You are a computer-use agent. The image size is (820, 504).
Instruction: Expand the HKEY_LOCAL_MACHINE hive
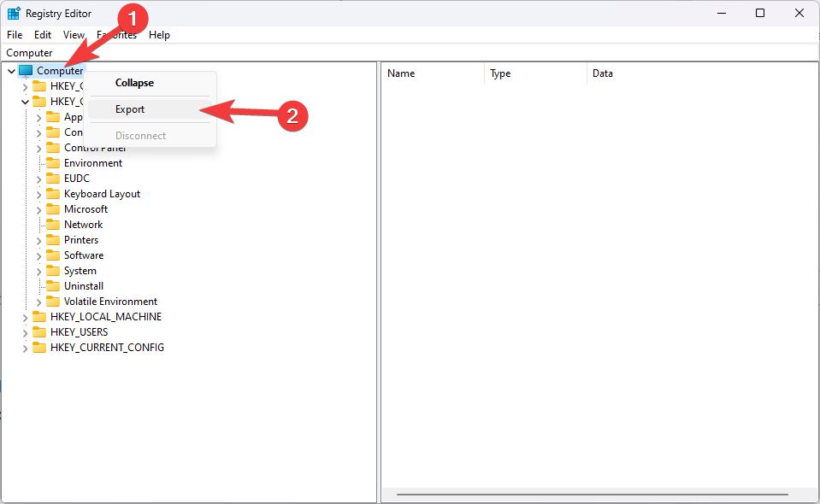click(x=25, y=317)
